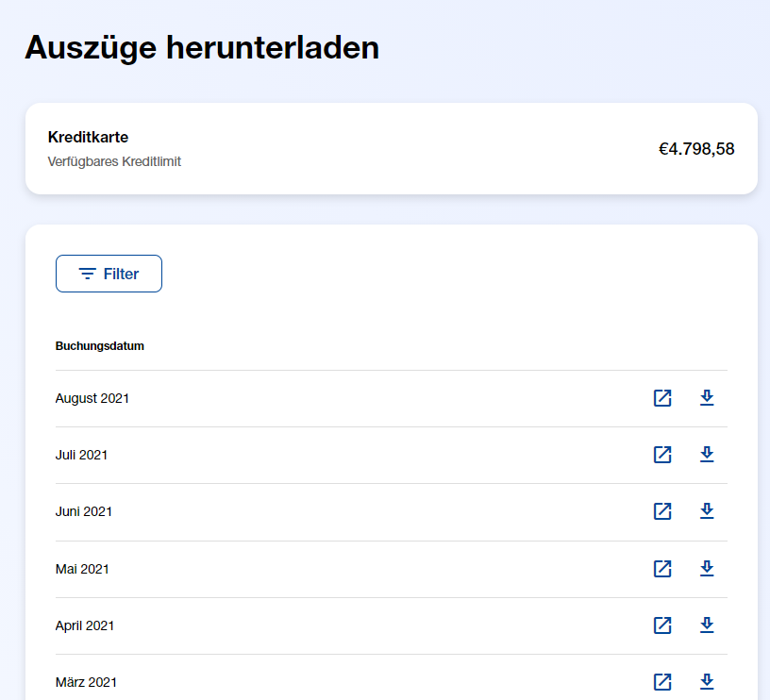Open März 2021 statement in new window

click(662, 682)
